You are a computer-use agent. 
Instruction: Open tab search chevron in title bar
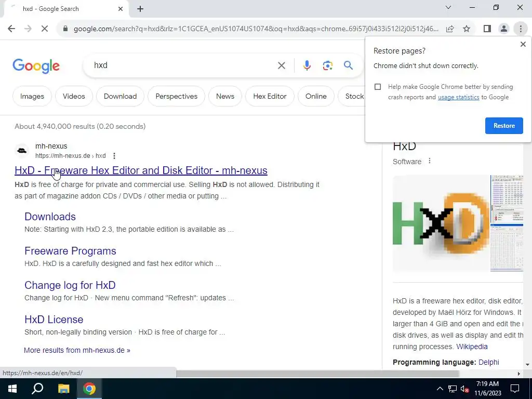448,7
